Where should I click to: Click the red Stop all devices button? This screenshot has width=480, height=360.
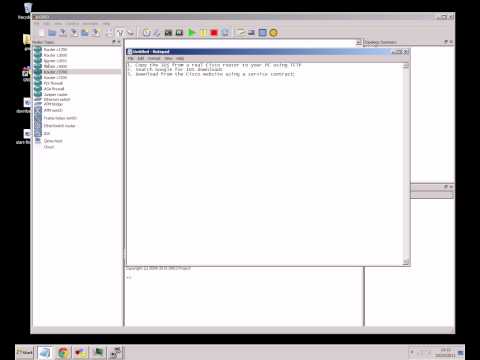[214, 33]
